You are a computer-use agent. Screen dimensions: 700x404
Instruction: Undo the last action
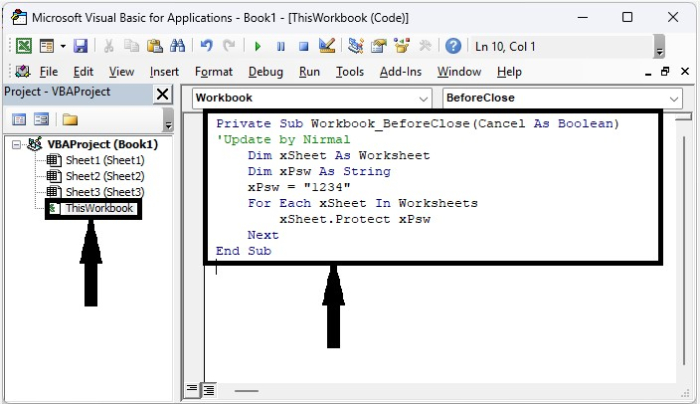206,46
